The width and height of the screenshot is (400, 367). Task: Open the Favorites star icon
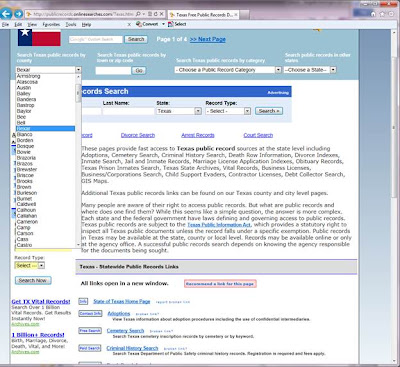tap(382, 14)
